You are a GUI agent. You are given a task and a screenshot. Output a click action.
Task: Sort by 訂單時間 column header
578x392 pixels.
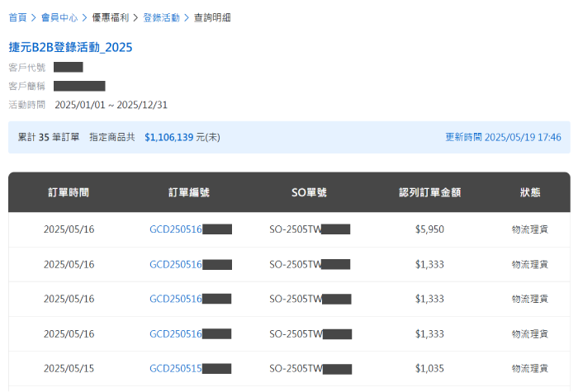point(69,192)
